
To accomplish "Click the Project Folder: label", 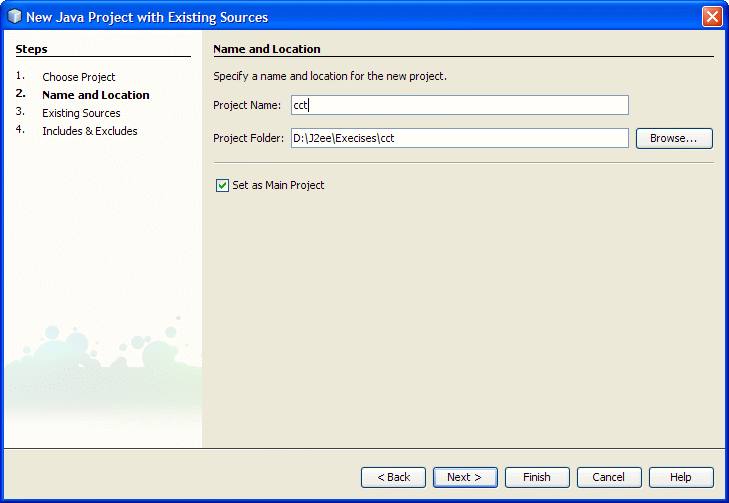I will click(248, 139).
